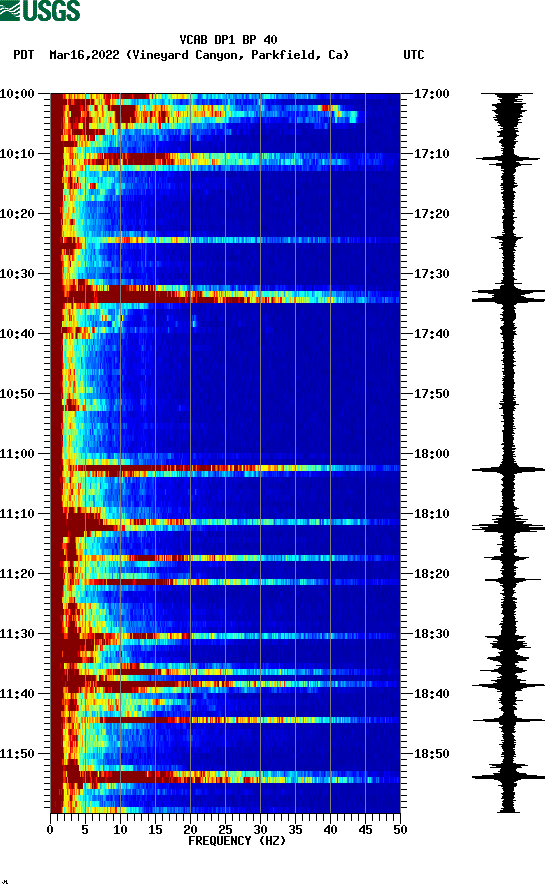Image resolution: width=552 pixels, height=893 pixels.
Task: Click the 25 Hz frequency axis label
Action: coord(225,830)
